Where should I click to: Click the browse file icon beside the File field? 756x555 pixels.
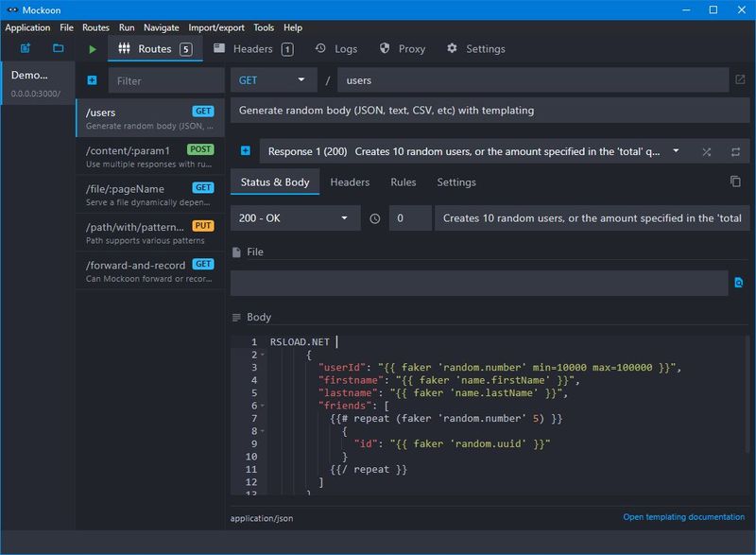[x=738, y=283]
